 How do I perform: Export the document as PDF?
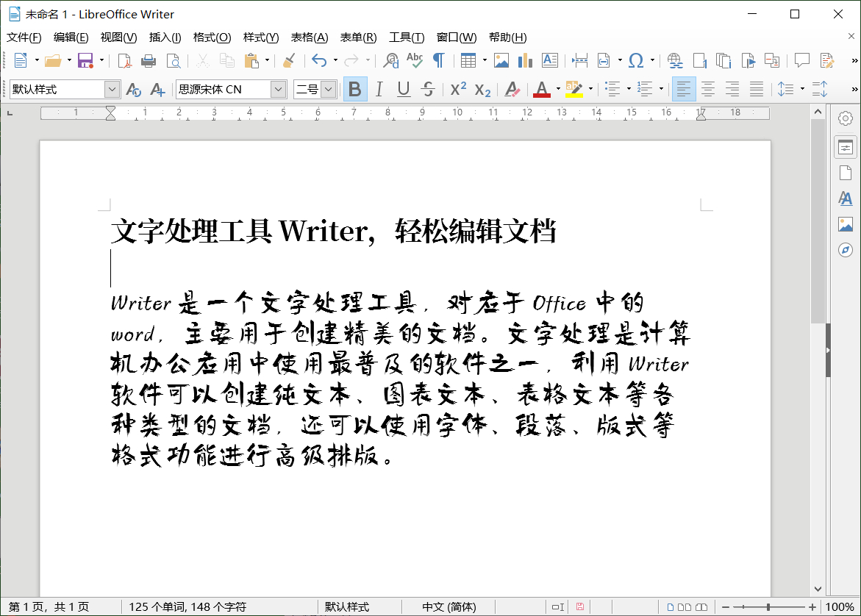pos(125,60)
